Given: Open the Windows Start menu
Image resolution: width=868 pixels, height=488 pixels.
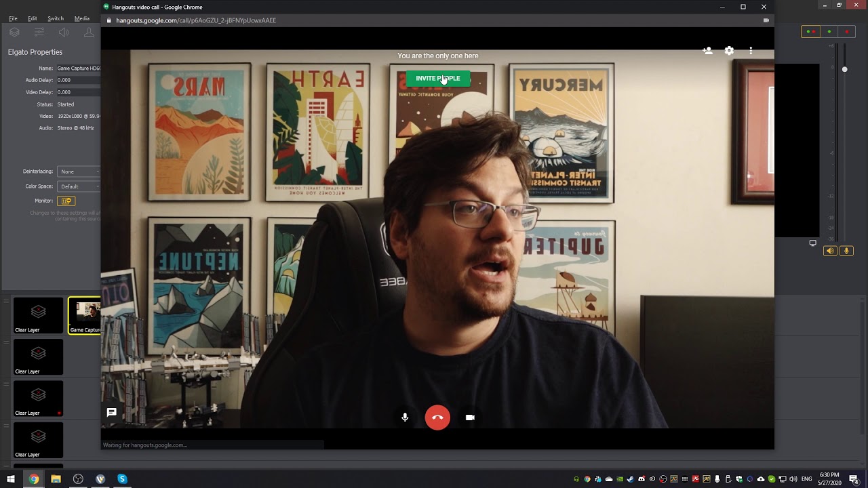Looking at the screenshot, I should [x=11, y=479].
